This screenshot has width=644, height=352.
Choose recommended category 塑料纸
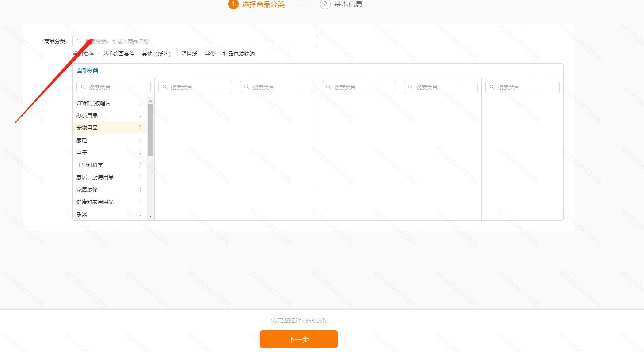click(x=189, y=54)
